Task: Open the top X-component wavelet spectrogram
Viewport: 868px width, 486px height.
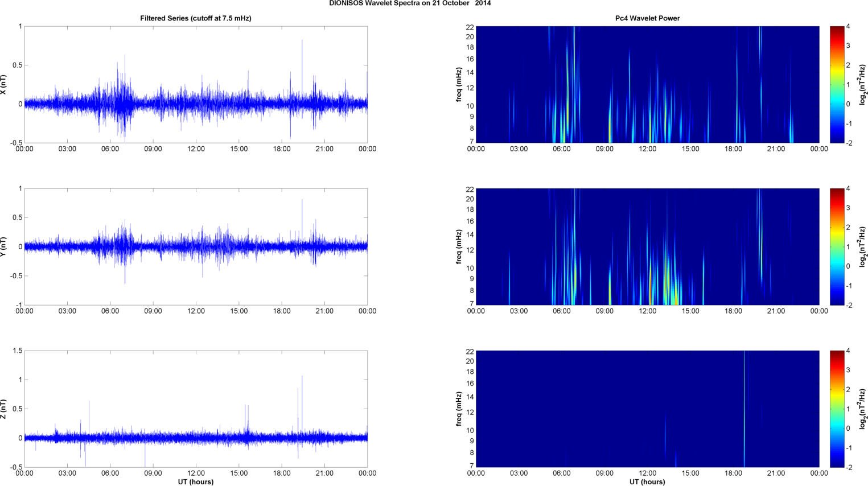Action: point(647,85)
